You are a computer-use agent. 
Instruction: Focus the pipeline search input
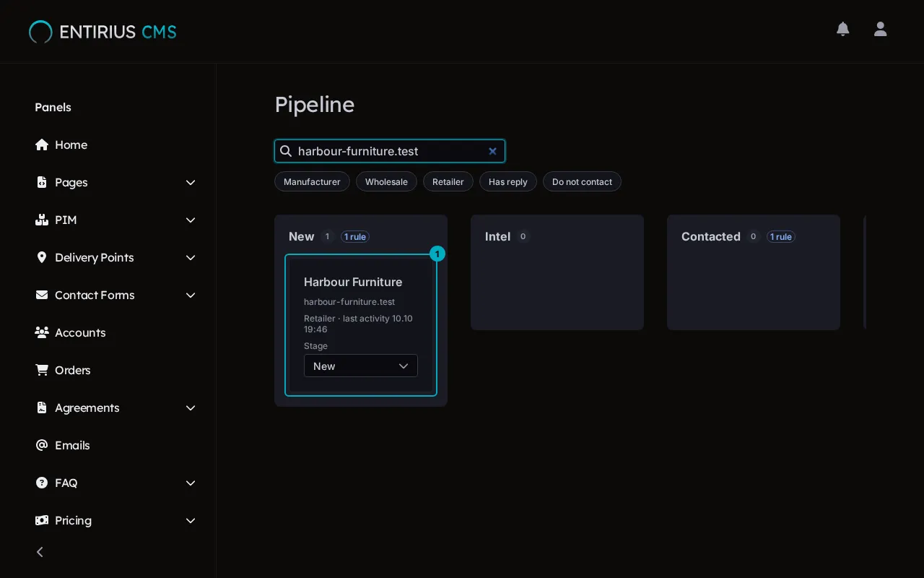coord(390,151)
